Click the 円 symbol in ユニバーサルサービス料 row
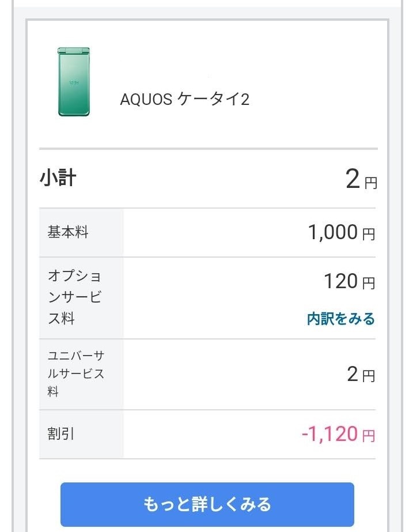Image resolution: width=409 pixels, height=532 pixels. click(368, 377)
